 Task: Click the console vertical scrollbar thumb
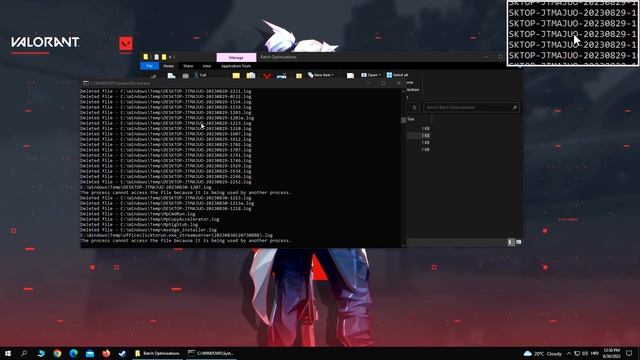404,120
